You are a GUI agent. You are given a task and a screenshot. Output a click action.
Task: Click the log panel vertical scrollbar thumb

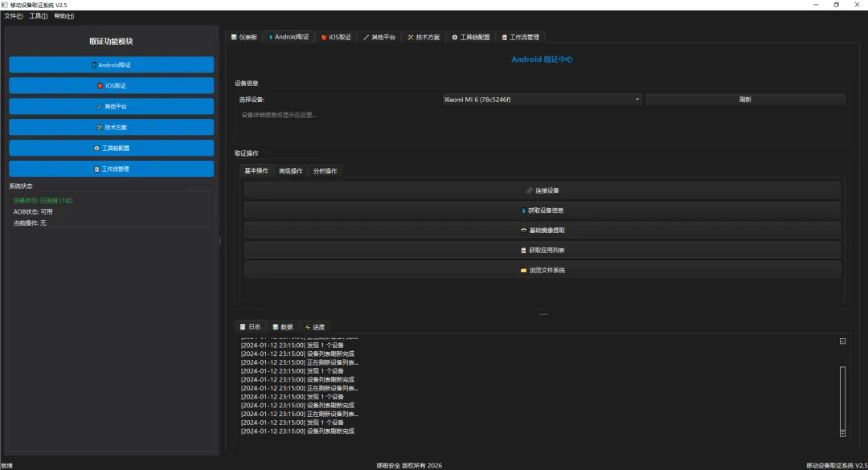pos(842,398)
